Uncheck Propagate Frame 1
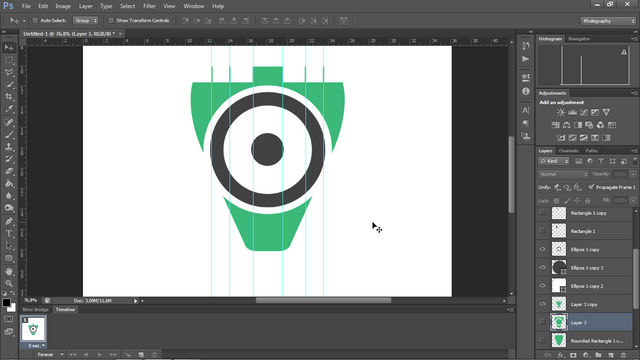Image resolution: width=640 pixels, height=360 pixels. click(591, 187)
